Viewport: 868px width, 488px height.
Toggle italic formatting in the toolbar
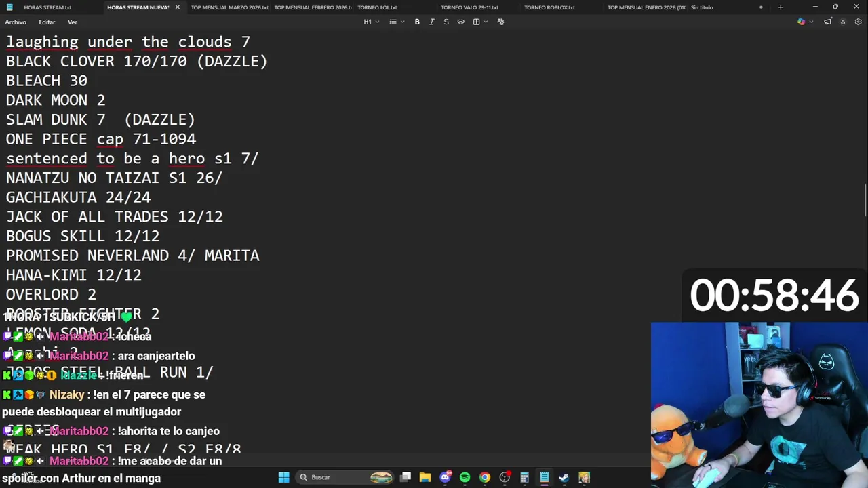tap(431, 22)
